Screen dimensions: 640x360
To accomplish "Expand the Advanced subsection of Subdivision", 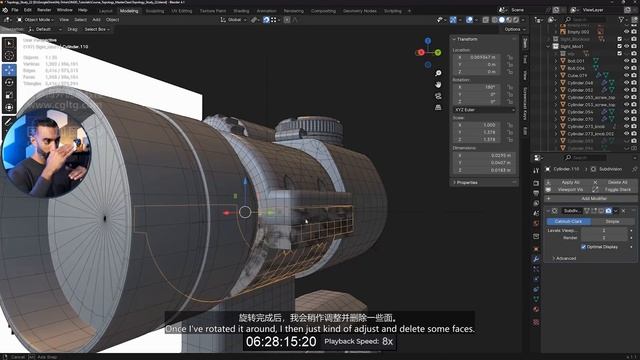I will [564, 258].
